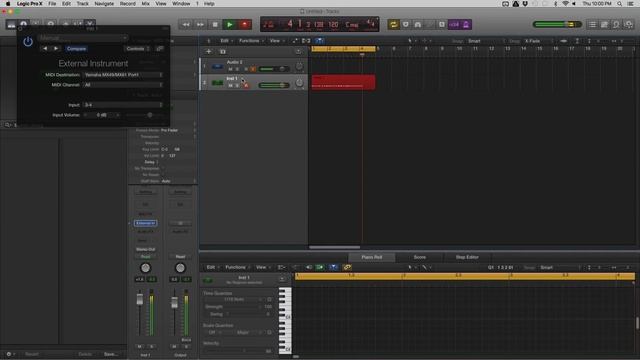Click Piano Roll Catch playhead button
The image size is (640, 360).
click(x=333, y=267)
